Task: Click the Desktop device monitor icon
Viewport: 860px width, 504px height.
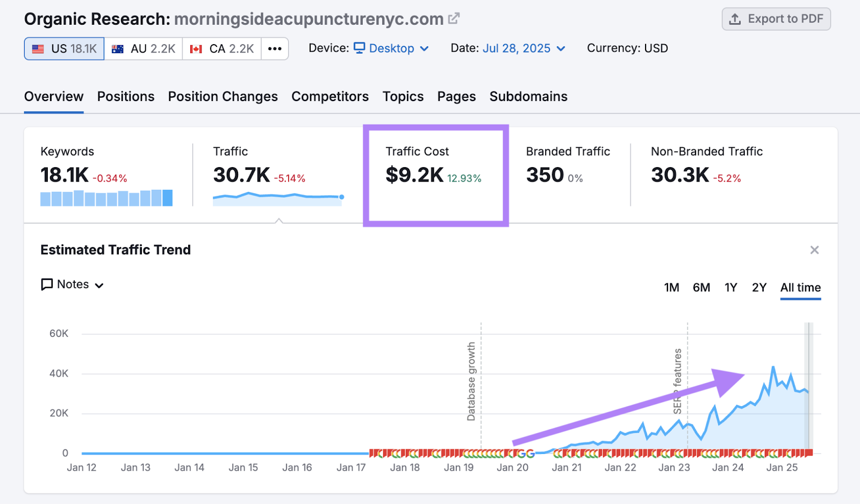Action: (x=359, y=48)
